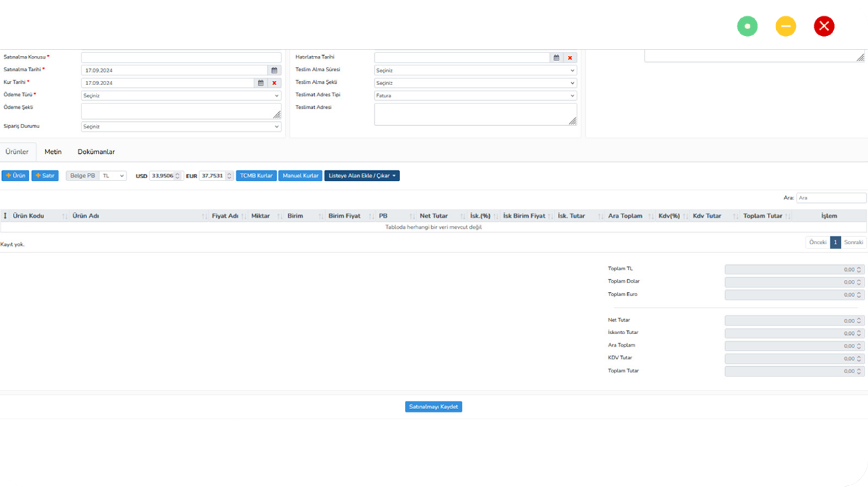The height and width of the screenshot is (487, 868).
Task: Click the bottom Toplam Tutar total field
Action: pyautogui.click(x=794, y=371)
